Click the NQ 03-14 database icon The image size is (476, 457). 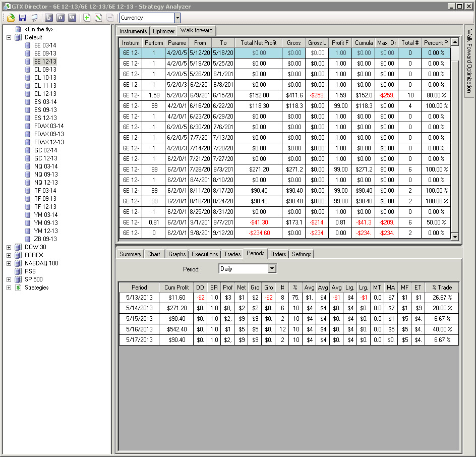(x=28, y=166)
